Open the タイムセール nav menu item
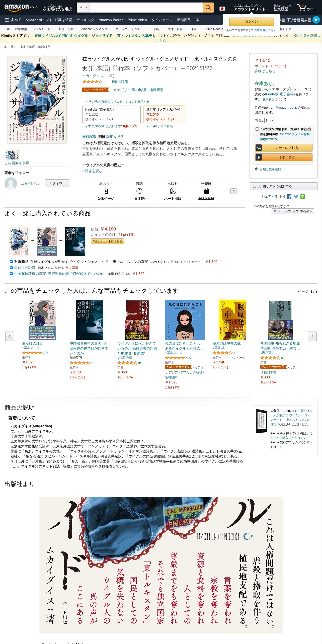322x644 pixels. pyautogui.click(x=162, y=20)
